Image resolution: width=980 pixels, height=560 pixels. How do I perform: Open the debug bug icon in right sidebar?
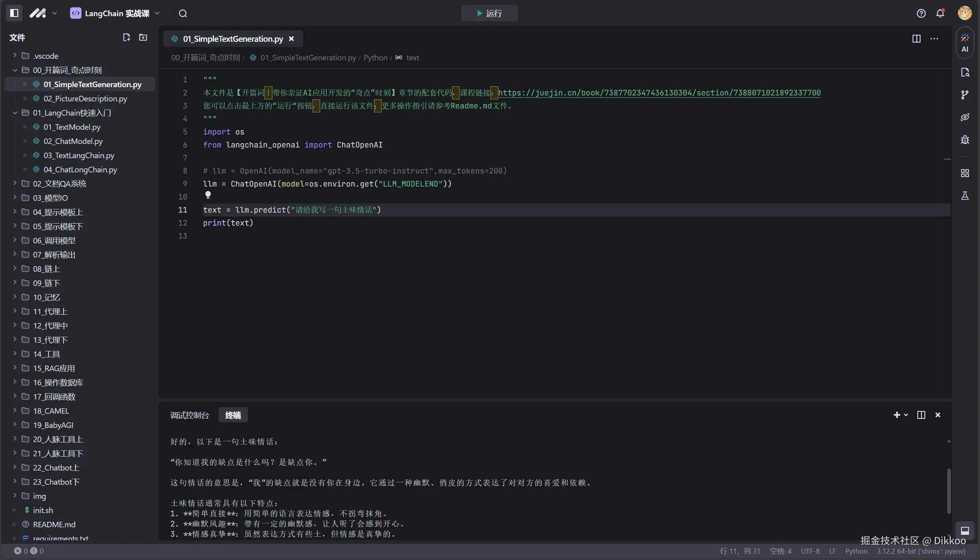click(x=965, y=140)
